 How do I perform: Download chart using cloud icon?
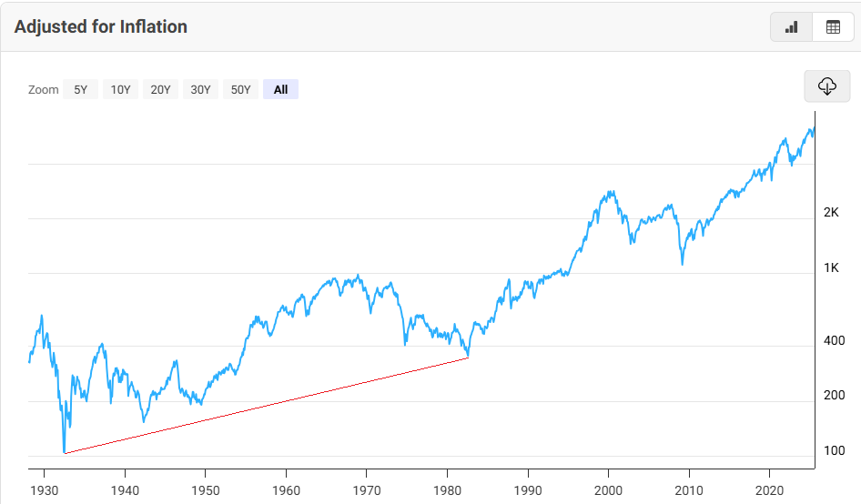(x=826, y=86)
